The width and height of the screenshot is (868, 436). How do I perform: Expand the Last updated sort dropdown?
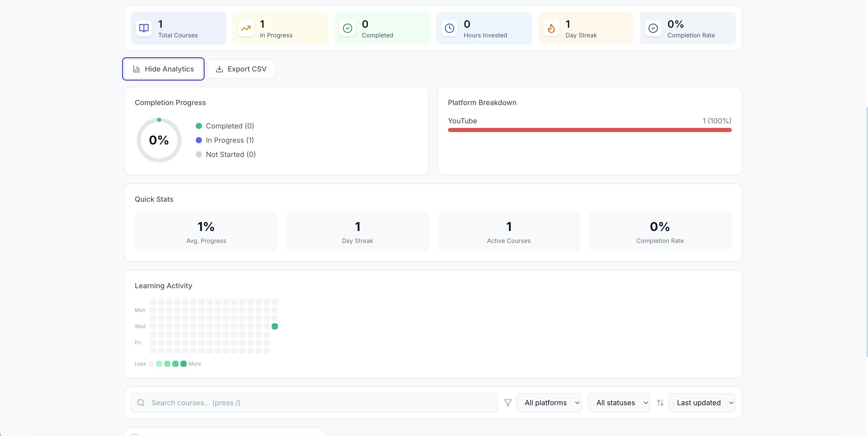click(702, 403)
